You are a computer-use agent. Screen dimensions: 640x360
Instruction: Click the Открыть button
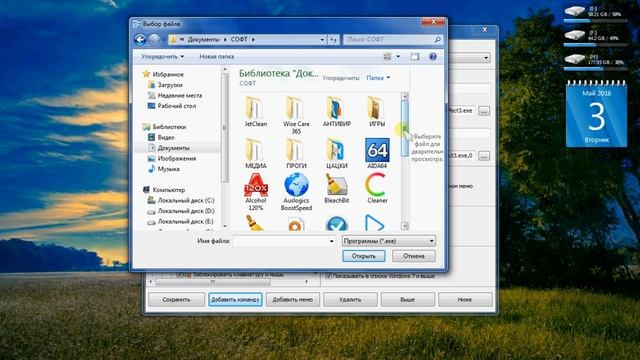(364, 256)
